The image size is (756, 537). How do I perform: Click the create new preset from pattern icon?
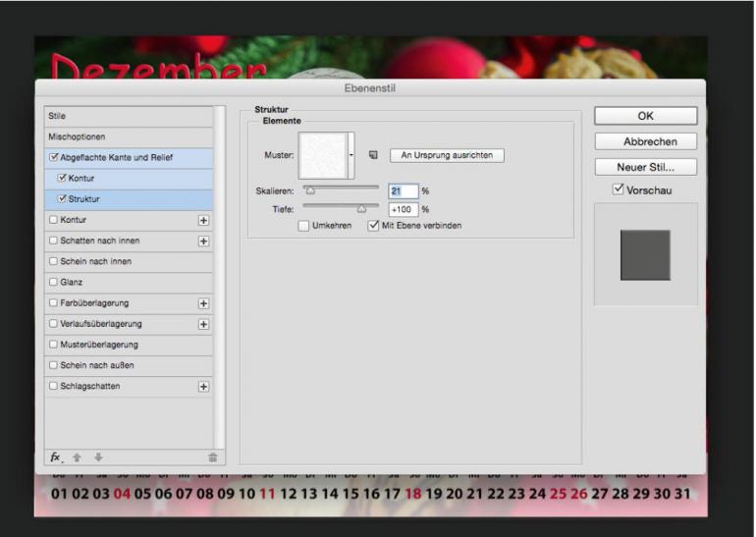373,155
